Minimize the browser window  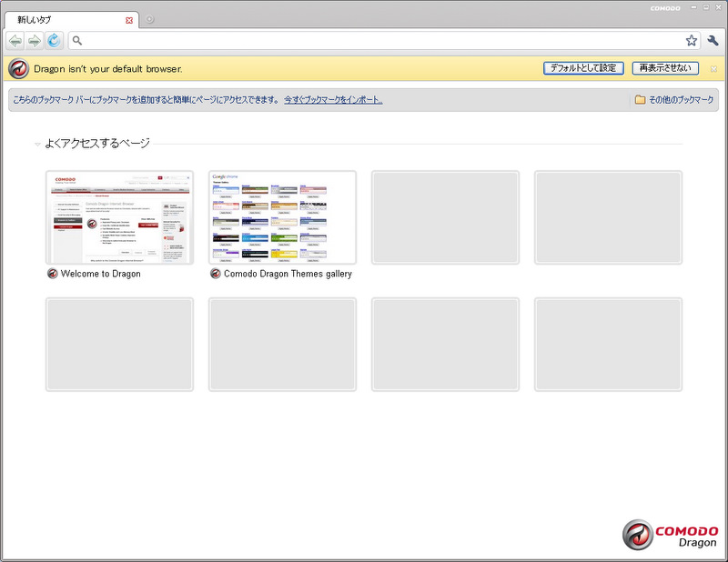(694, 7)
